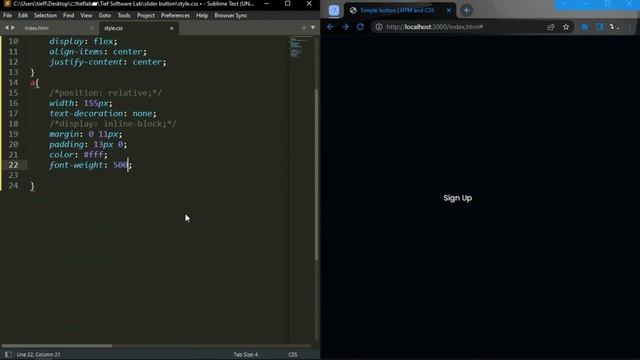Open the Browser Sync menu
This screenshot has width=640, height=360.
231,16
